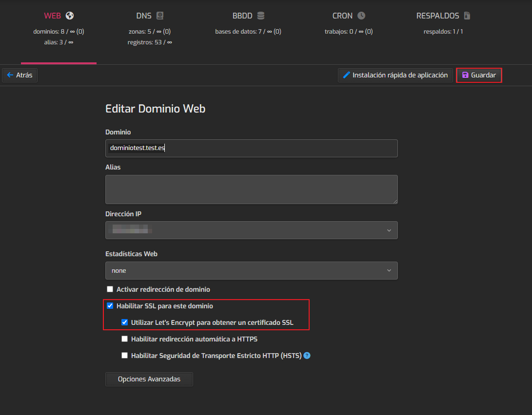Click the CRON clock icon
Image resolution: width=532 pixels, height=415 pixels.
click(x=361, y=16)
